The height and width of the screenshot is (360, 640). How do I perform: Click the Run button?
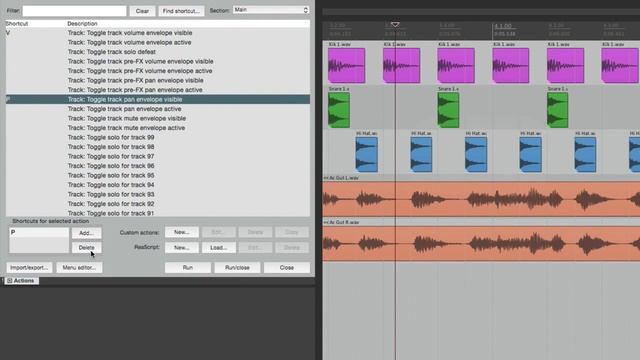pos(188,268)
